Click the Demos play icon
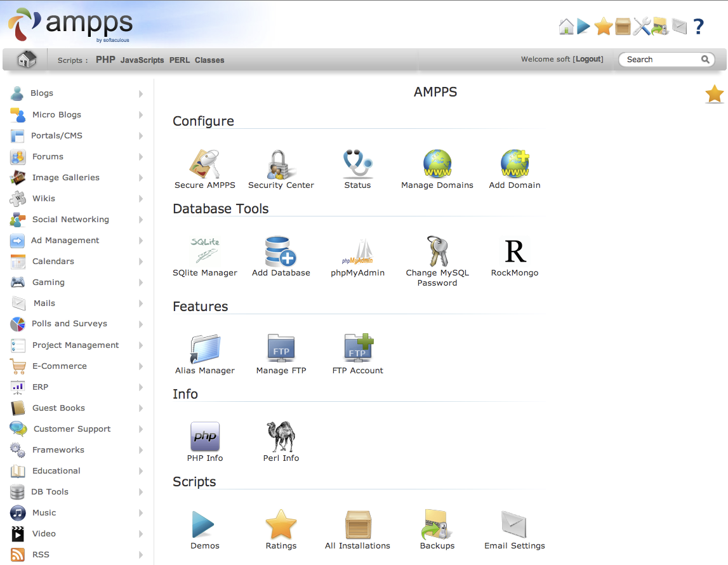The image size is (728, 565). (203, 524)
